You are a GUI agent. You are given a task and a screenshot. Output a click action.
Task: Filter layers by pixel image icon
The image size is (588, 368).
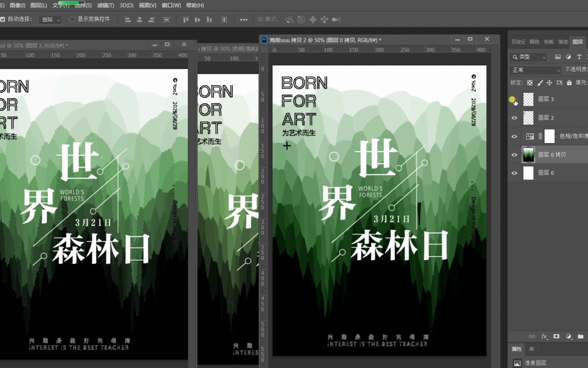(x=558, y=57)
